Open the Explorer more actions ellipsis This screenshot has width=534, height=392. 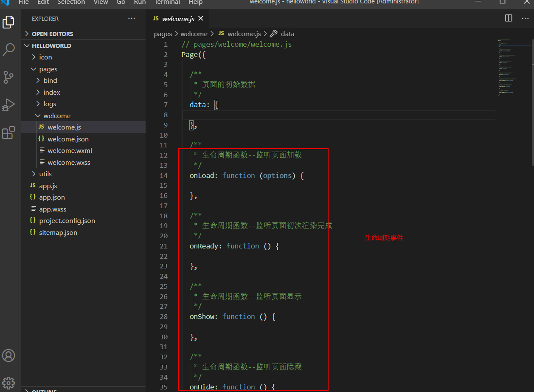pyautogui.click(x=132, y=18)
